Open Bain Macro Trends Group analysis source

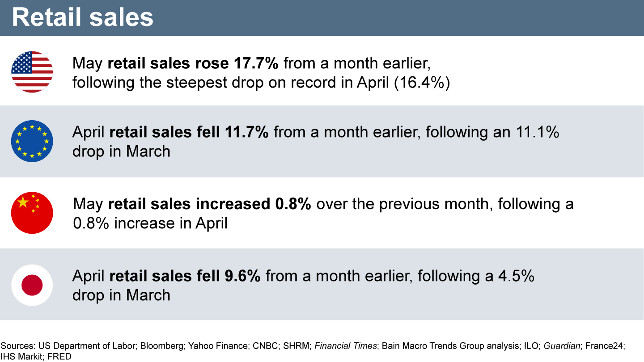[x=447, y=345]
